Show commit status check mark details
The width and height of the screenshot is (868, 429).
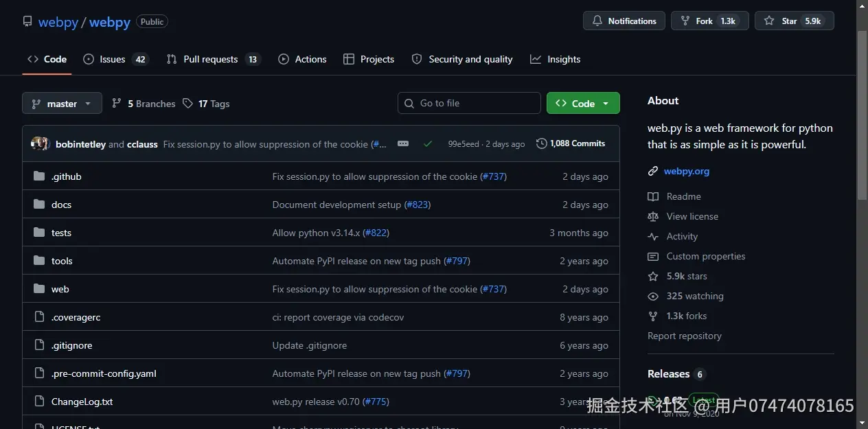(428, 143)
